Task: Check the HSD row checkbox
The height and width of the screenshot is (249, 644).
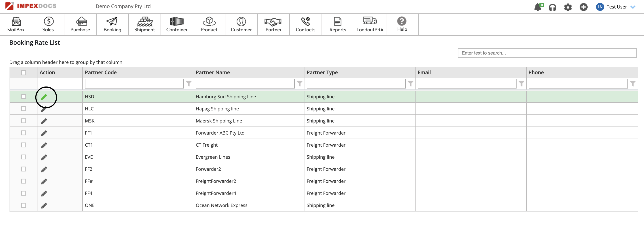Action: 23,97
